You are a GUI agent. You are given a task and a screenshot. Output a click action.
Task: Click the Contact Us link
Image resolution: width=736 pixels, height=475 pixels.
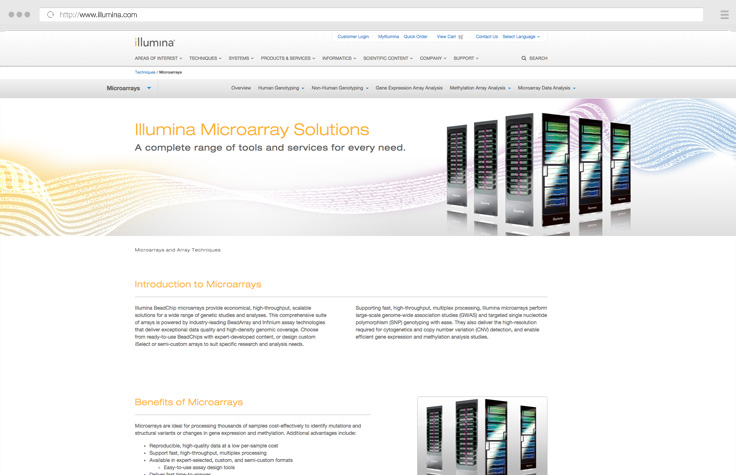486,37
